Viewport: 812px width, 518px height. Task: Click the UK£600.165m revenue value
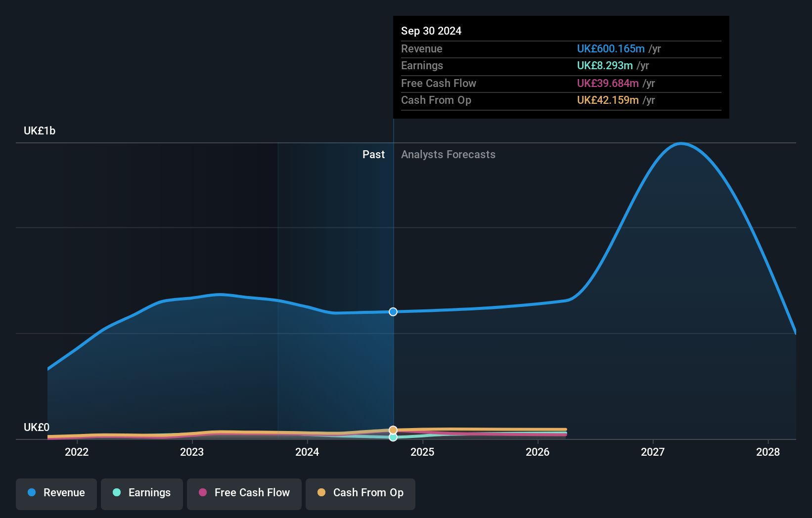click(x=611, y=49)
